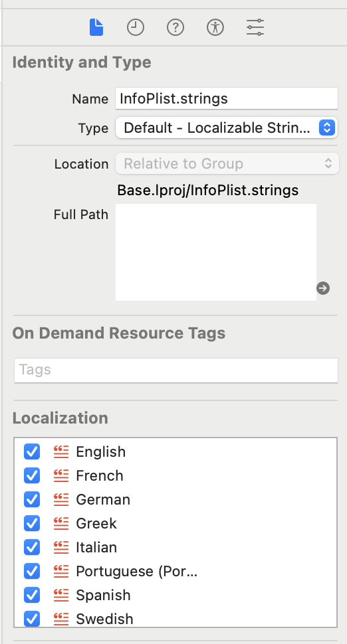Open the Location Relative to Group popup
The image size is (347, 644).
(227, 163)
